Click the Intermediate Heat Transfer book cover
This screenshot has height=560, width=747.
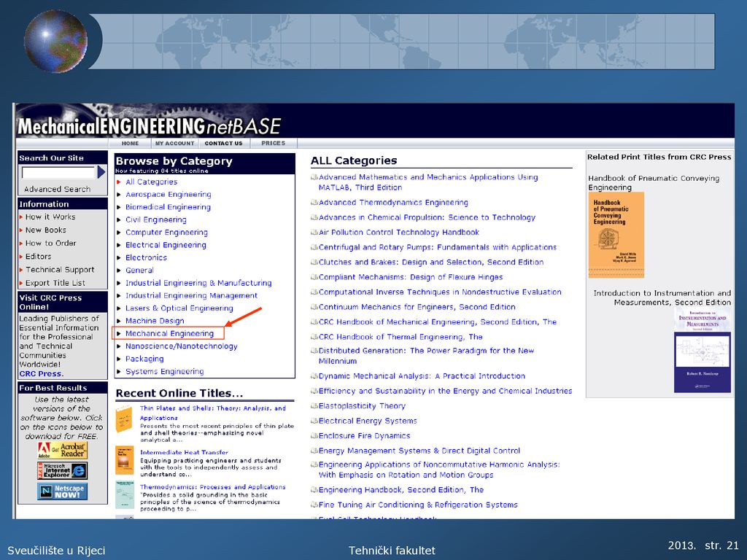pos(124,460)
